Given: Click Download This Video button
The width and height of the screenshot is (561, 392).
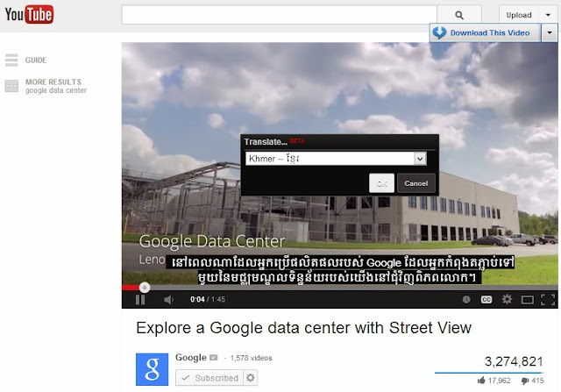Looking at the screenshot, I should (x=485, y=33).
